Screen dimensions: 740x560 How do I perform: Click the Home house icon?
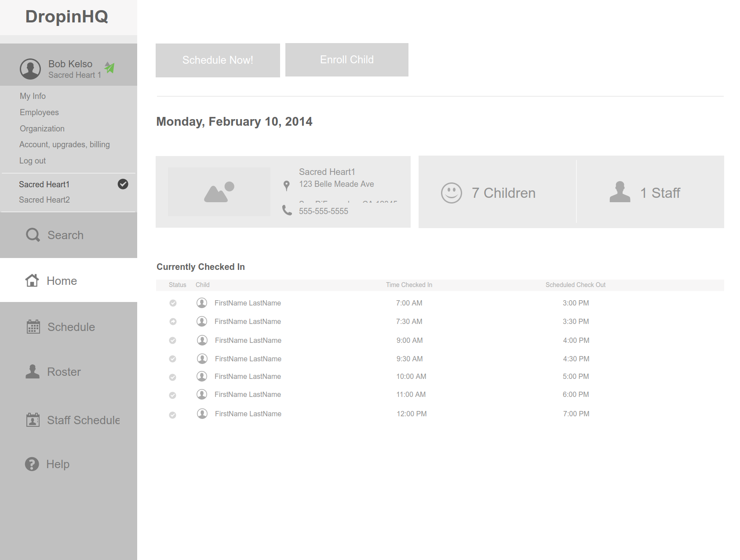(x=32, y=280)
